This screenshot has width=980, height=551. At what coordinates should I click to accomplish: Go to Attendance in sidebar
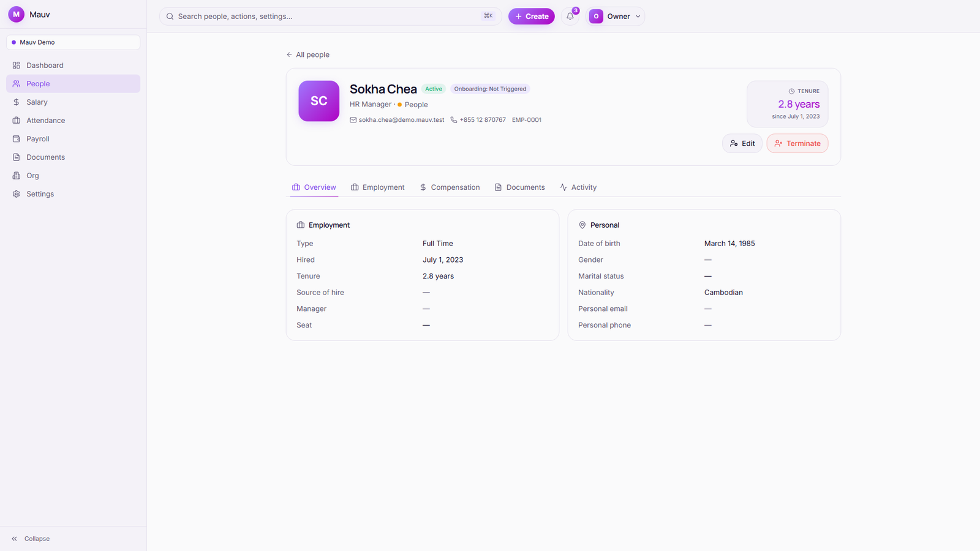click(x=73, y=121)
